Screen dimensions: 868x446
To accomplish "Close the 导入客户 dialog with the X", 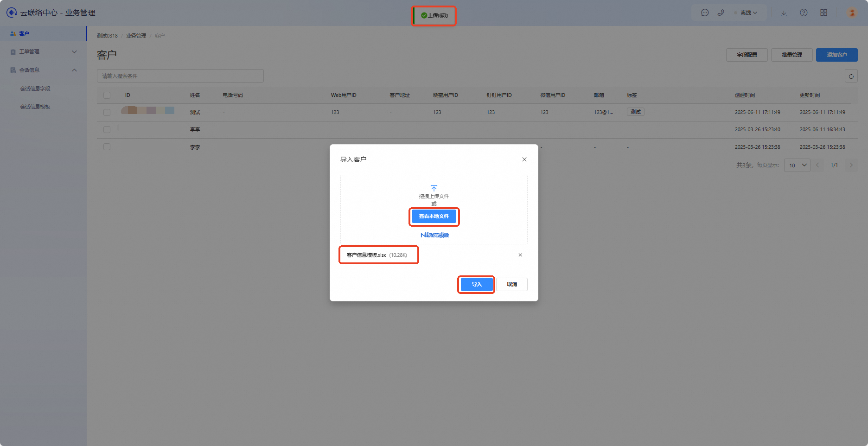I will (524, 159).
